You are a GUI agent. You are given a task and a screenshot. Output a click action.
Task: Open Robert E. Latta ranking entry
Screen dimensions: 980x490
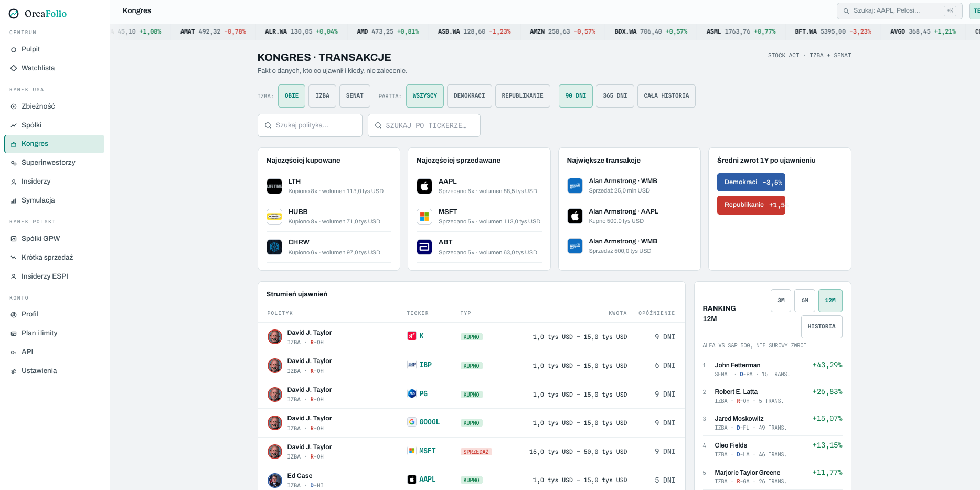[772, 396]
